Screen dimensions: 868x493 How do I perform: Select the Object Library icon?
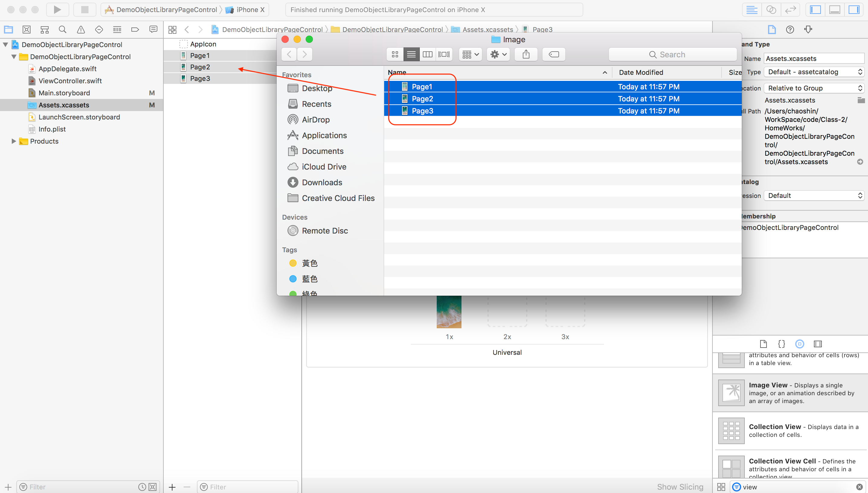coord(799,344)
